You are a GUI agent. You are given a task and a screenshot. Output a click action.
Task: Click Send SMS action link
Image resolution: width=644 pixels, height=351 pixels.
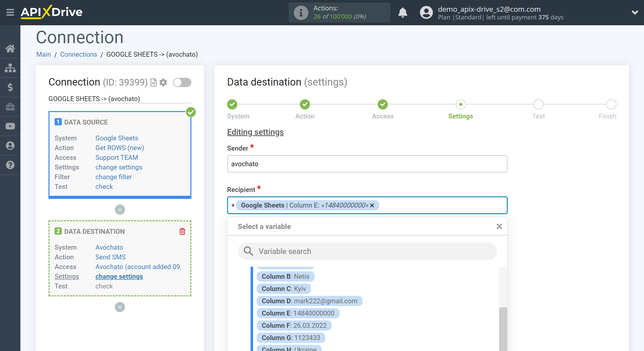110,257
